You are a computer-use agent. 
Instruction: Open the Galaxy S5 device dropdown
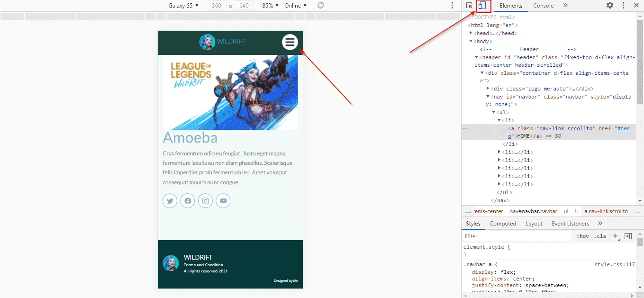tap(183, 6)
